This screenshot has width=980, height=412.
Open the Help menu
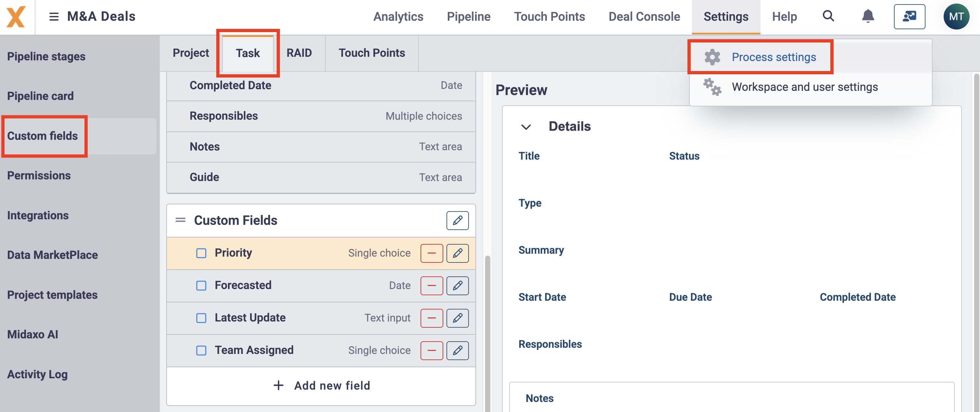click(784, 17)
